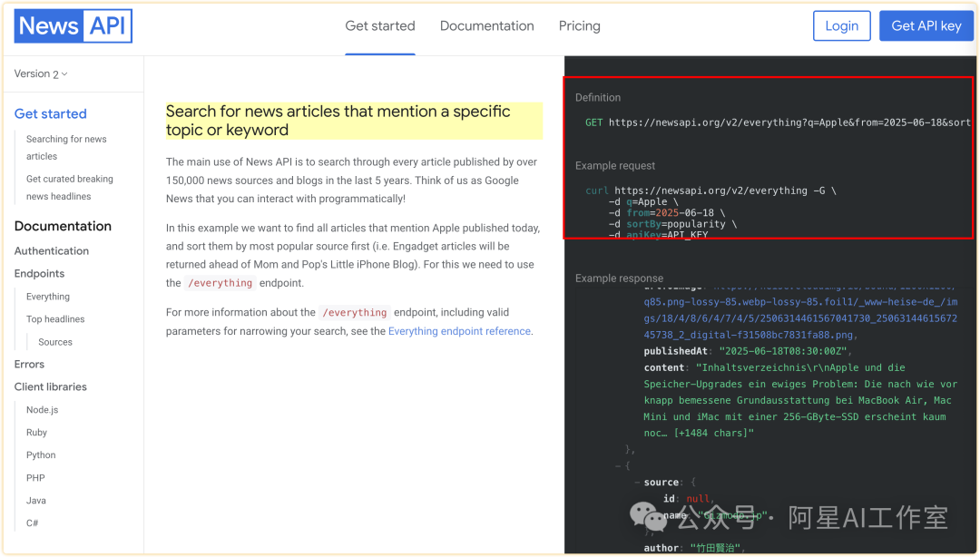Click the Definition label
Image resolution: width=980 pixels, height=557 pixels.
pos(597,98)
